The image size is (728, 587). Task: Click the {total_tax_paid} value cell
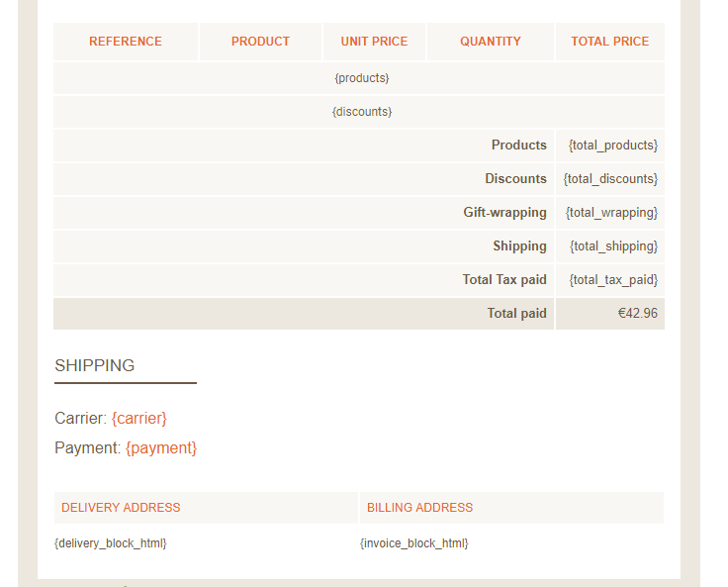click(610, 280)
